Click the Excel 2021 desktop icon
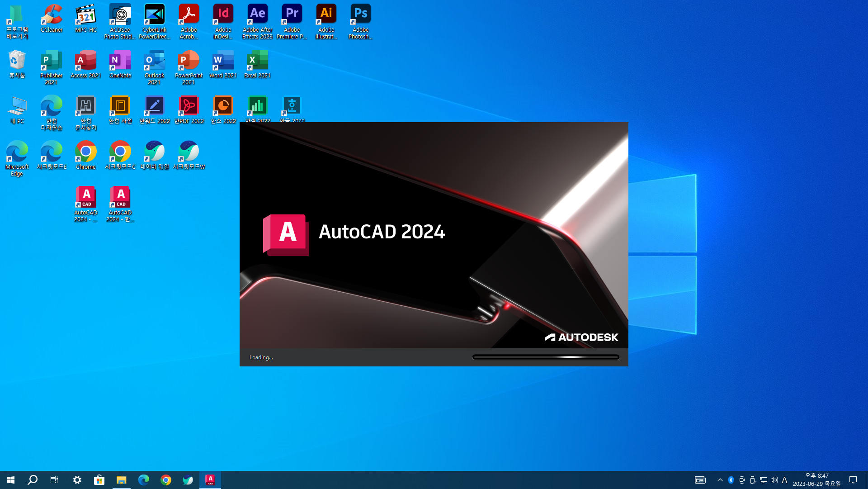Screen dimensions: 868x489 click(257, 64)
